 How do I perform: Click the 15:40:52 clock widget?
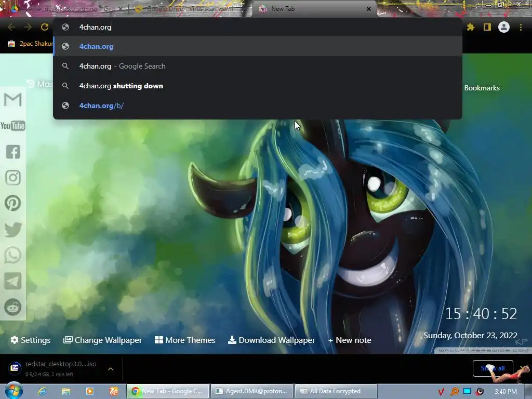[x=481, y=314]
